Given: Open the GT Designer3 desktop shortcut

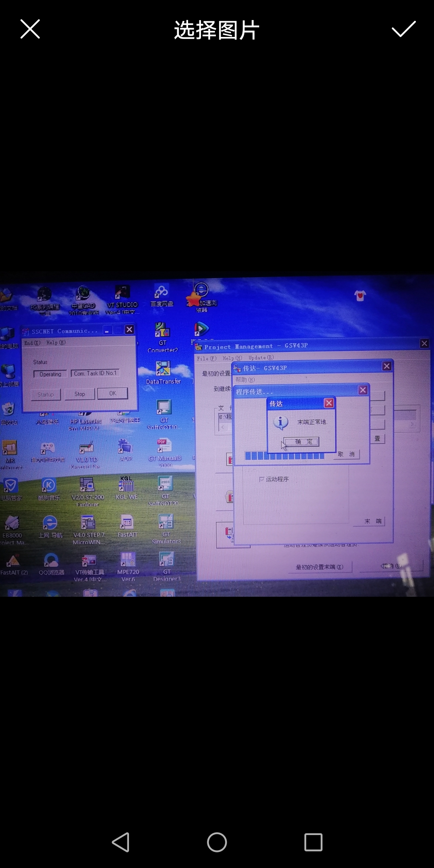Looking at the screenshot, I should [166, 560].
